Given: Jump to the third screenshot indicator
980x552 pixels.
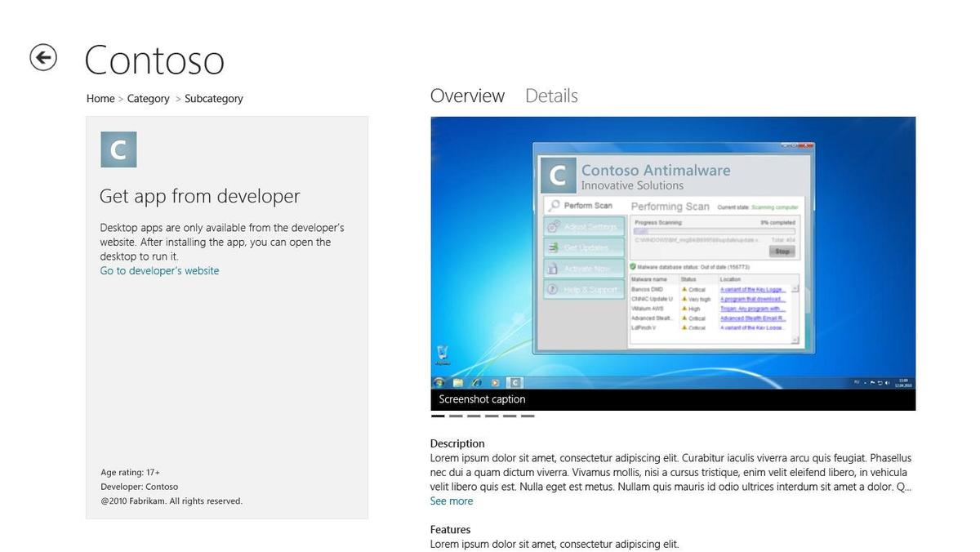Looking at the screenshot, I should 474,416.
